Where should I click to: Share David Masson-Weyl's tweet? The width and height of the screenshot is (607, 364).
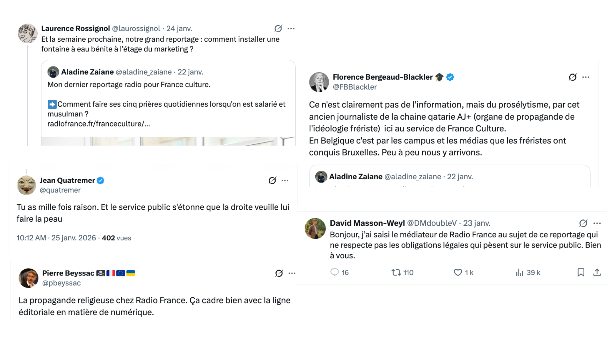pyautogui.click(x=597, y=272)
